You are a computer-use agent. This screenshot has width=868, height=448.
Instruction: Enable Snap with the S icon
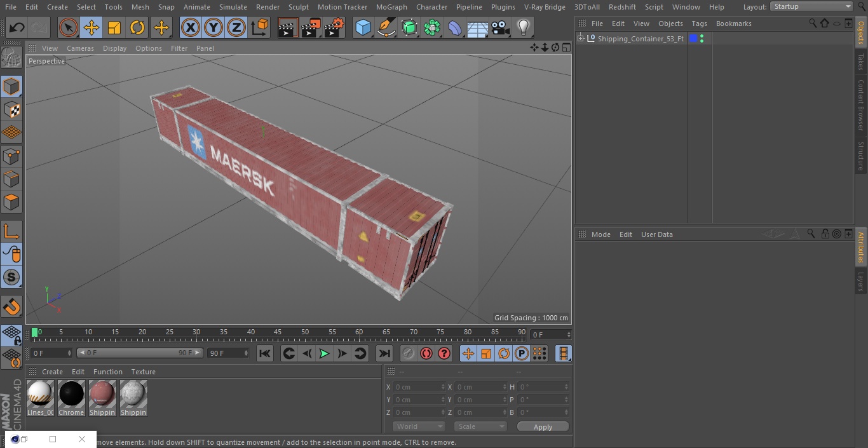11,277
